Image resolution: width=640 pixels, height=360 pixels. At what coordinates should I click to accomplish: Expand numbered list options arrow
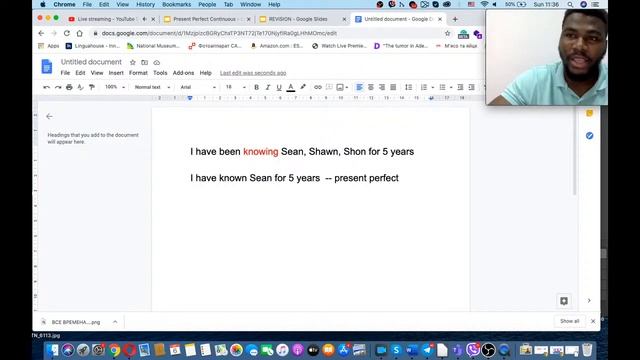433,87
